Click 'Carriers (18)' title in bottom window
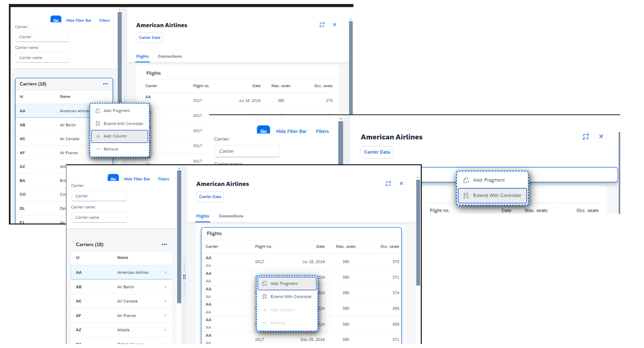Viewport: 644px width, 348px height. (x=89, y=245)
